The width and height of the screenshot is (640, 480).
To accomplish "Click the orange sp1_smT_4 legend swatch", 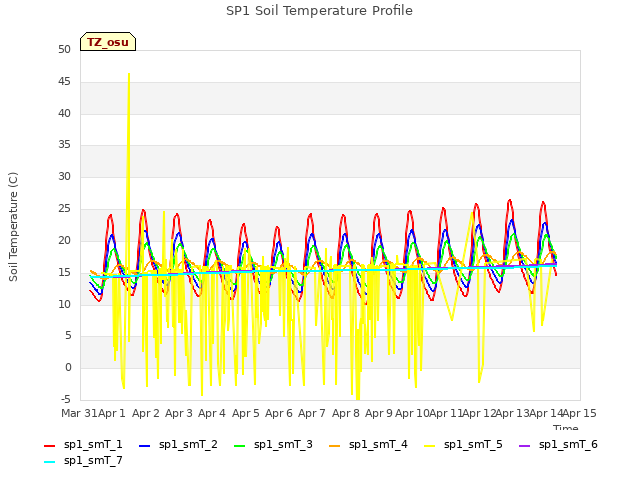I will pos(334,446).
